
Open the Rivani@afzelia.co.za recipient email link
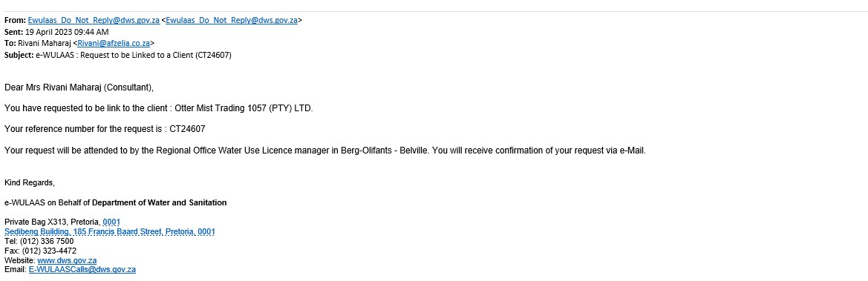coord(114,43)
